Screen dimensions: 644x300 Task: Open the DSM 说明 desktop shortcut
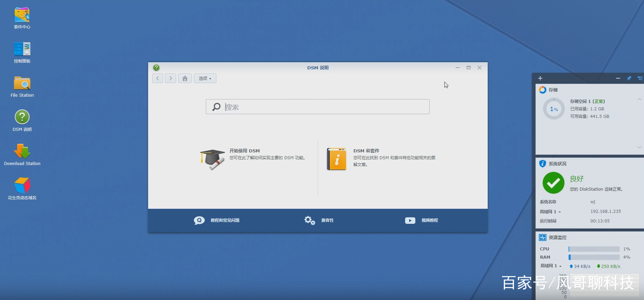(x=22, y=121)
